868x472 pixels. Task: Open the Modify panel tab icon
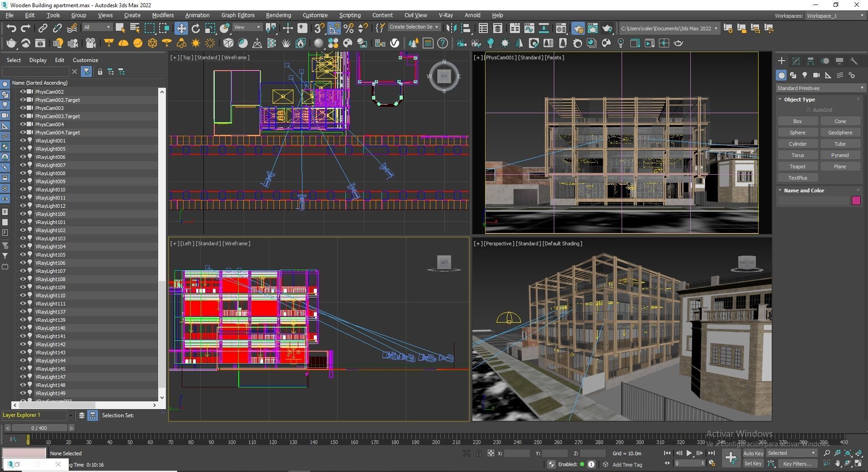pyautogui.click(x=796, y=61)
